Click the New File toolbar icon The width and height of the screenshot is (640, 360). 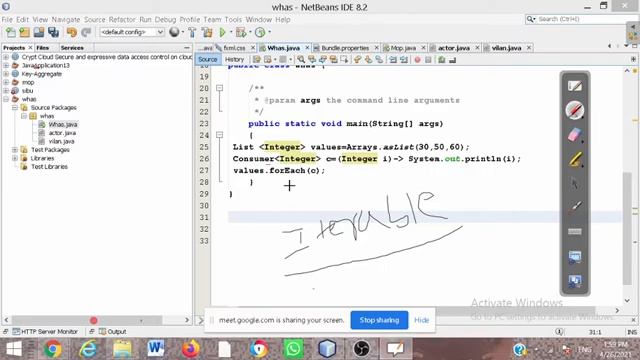(11, 32)
